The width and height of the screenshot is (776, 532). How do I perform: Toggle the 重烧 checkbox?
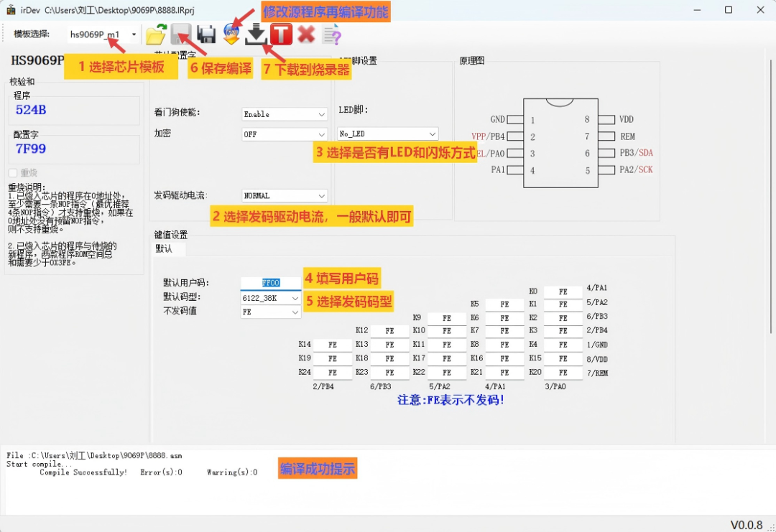[x=13, y=172]
